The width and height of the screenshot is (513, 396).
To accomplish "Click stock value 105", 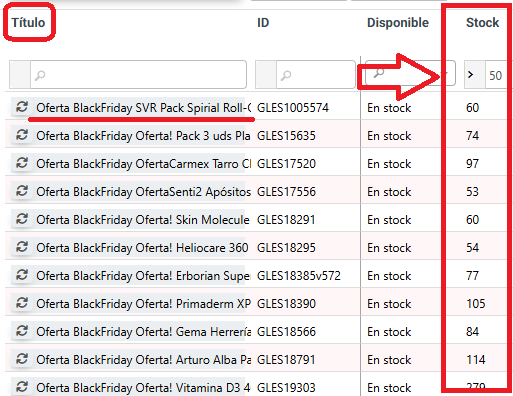I will tap(476, 304).
